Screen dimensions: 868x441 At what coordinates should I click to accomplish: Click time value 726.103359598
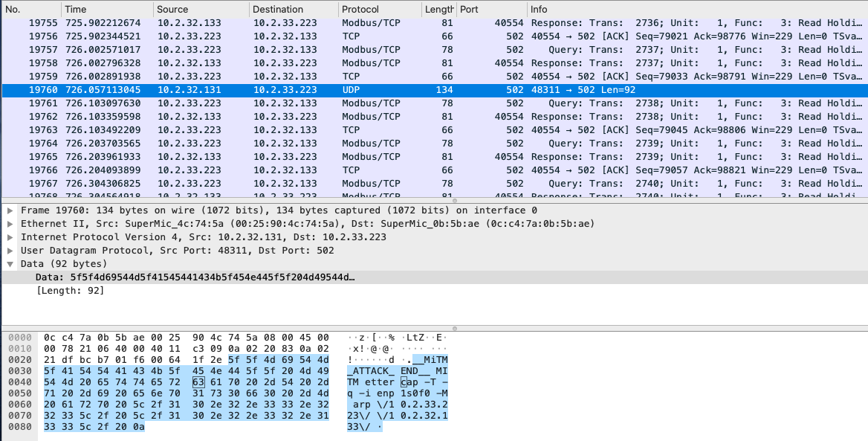click(x=103, y=117)
